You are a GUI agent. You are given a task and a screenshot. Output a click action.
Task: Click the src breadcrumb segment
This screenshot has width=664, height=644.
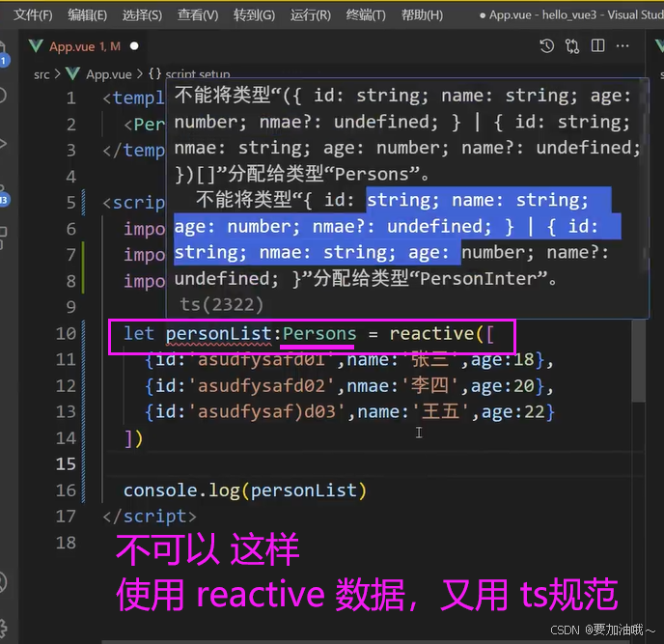click(x=41, y=74)
